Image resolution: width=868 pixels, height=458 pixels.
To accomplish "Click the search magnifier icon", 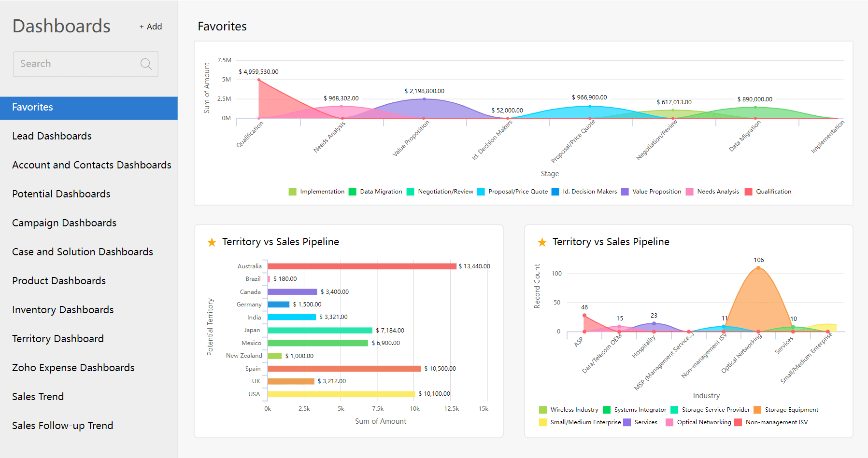I will click(146, 64).
